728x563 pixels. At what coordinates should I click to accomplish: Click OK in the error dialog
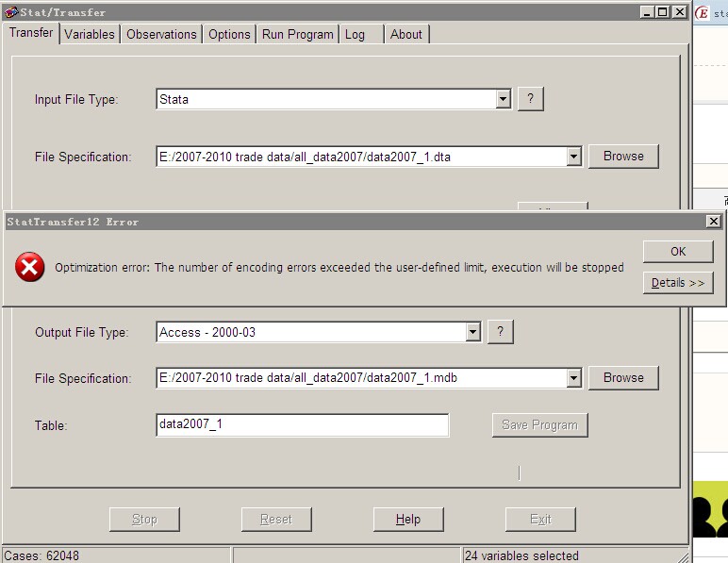click(x=678, y=252)
